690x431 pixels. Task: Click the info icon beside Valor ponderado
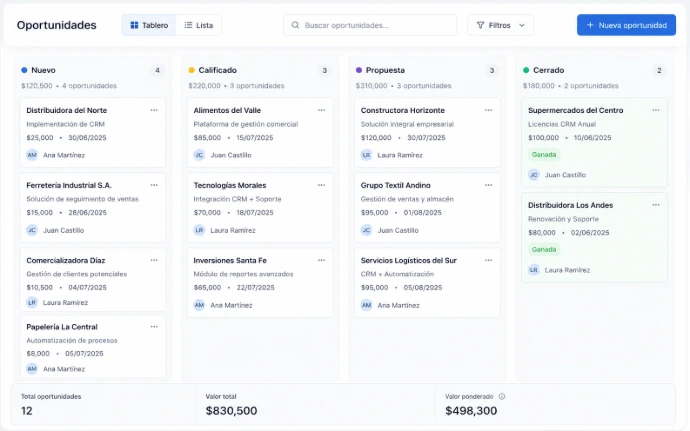click(x=502, y=396)
